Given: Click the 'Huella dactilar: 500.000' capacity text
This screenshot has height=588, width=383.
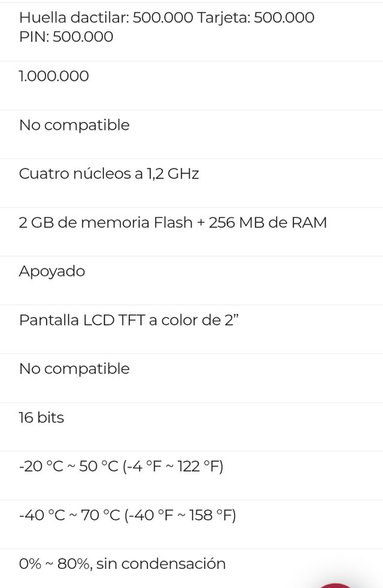Looking at the screenshot, I should click(106, 17).
